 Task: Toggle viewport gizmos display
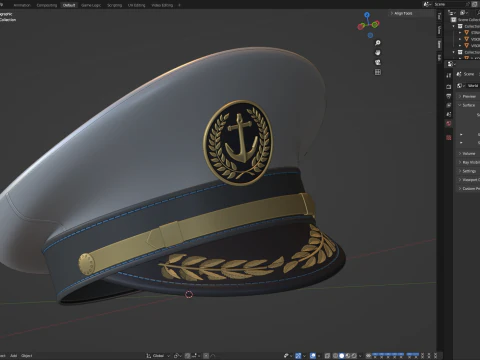pos(298,355)
